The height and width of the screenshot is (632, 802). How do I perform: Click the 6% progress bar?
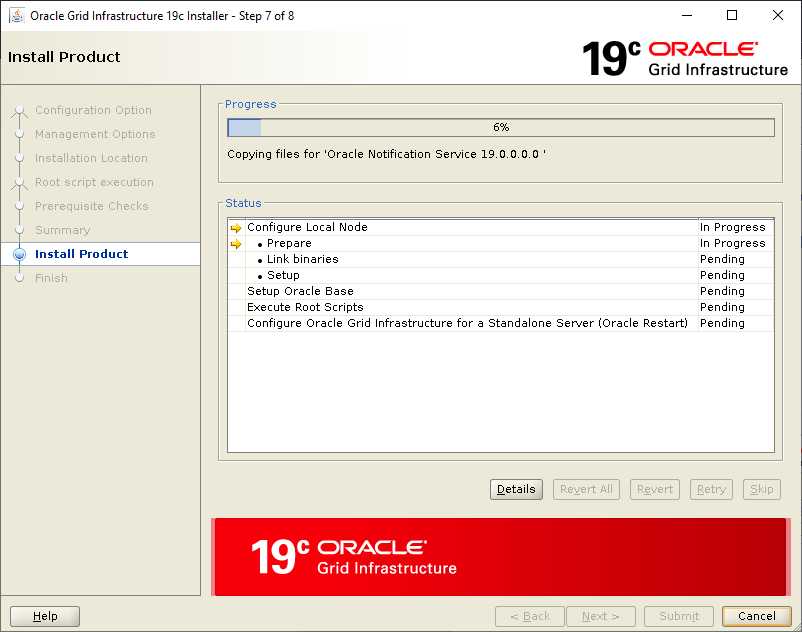(501, 127)
